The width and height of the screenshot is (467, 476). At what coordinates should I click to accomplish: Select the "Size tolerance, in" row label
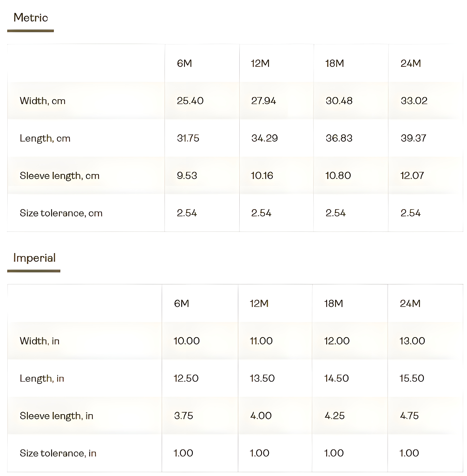[x=58, y=453]
